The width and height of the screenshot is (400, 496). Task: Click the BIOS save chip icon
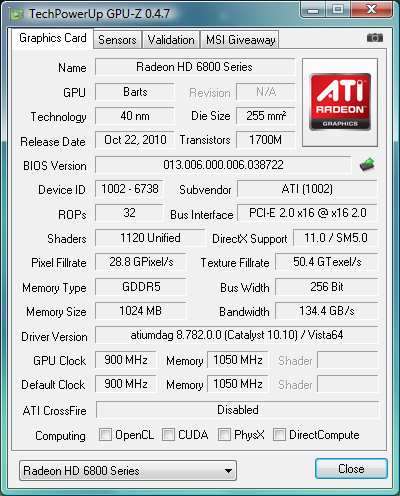coord(367,165)
